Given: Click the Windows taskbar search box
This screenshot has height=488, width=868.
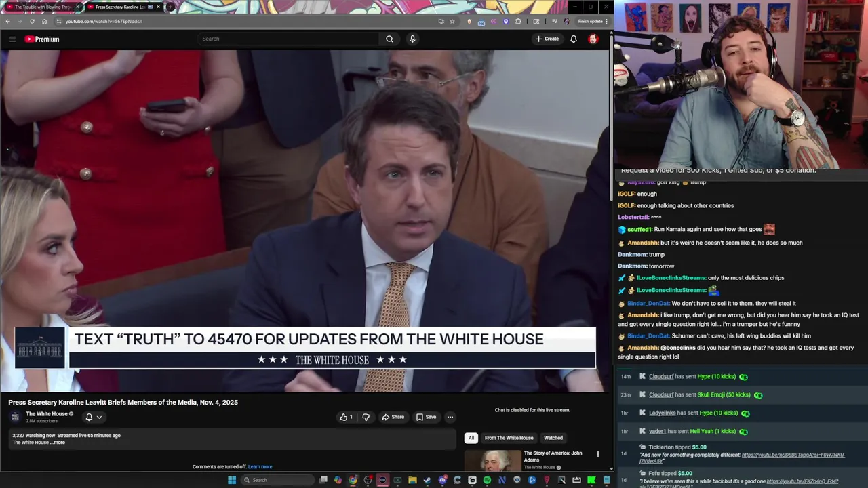Looking at the screenshot, I should (x=278, y=480).
